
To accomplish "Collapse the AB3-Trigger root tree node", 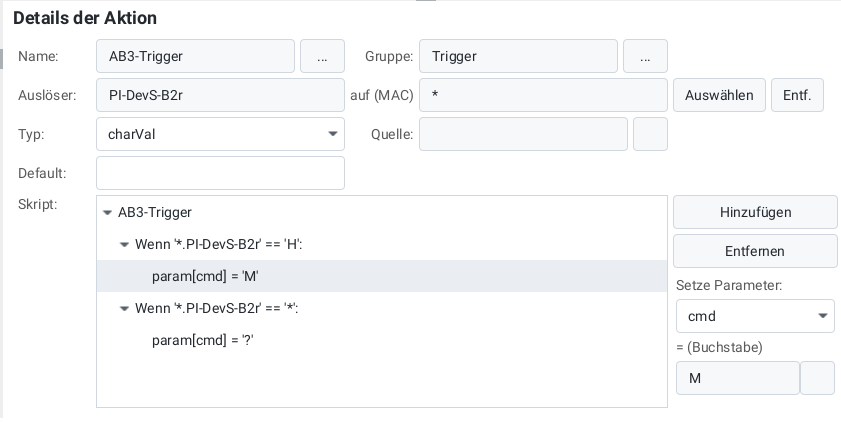I will pos(108,213).
